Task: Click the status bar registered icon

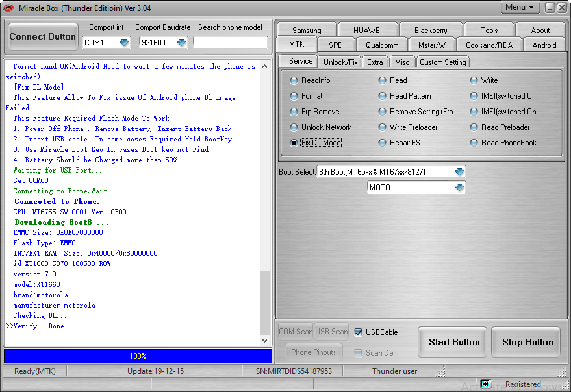Action: 485,384
